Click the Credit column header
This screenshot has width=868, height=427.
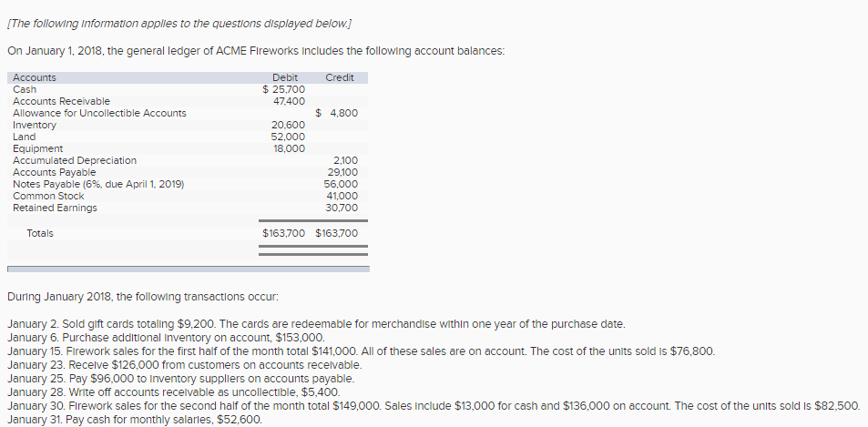point(339,78)
